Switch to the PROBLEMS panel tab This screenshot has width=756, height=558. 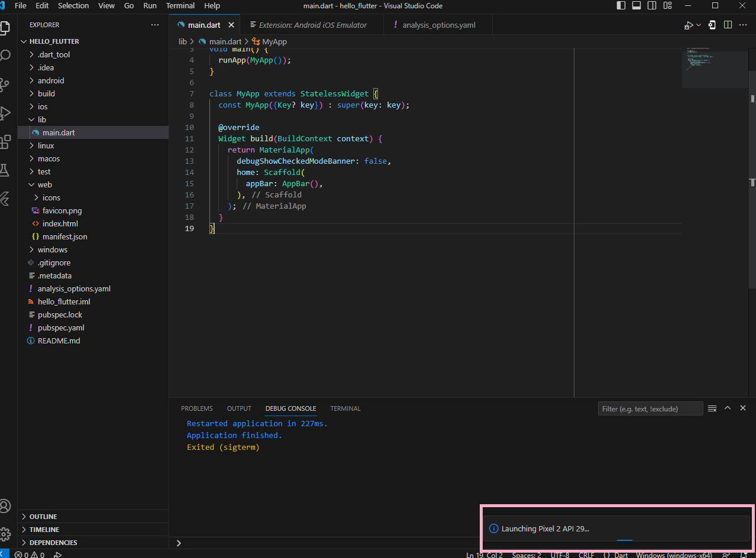(197, 408)
